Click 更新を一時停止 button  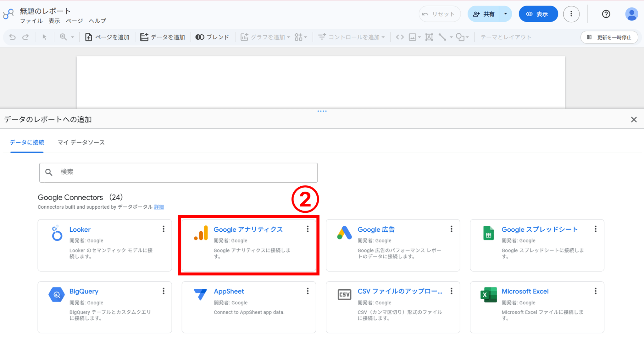coord(609,37)
